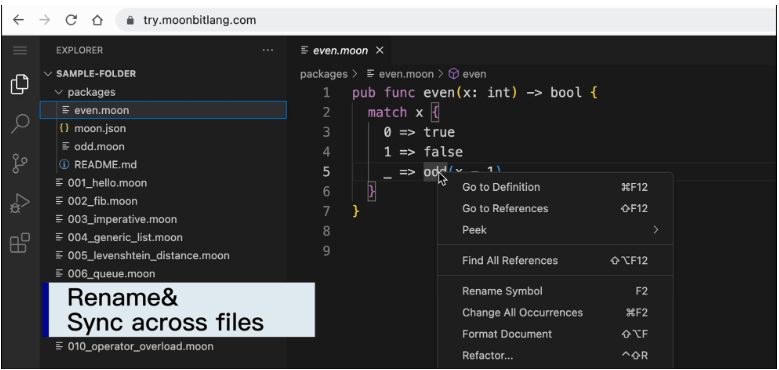Open the Run and Debug view icon
This screenshot has height=370, width=779.
click(20, 203)
